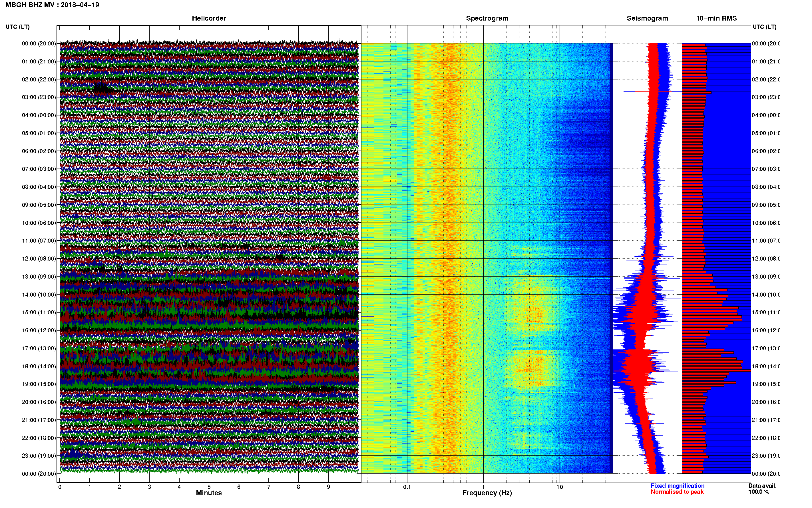Click helicorder time label "03:00 (23:00)"
The image size is (812, 508).
click(x=39, y=97)
